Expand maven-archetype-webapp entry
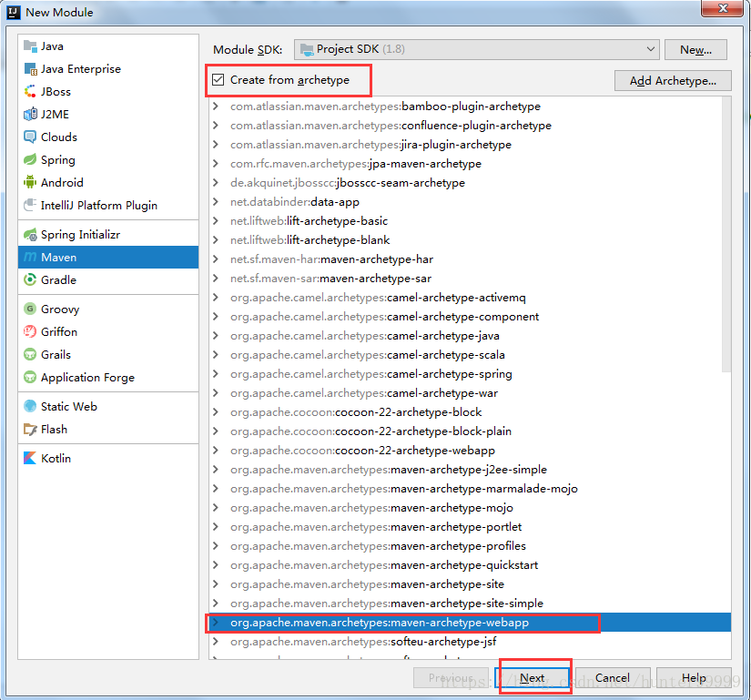The width and height of the screenshot is (751, 700). (216, 623)
